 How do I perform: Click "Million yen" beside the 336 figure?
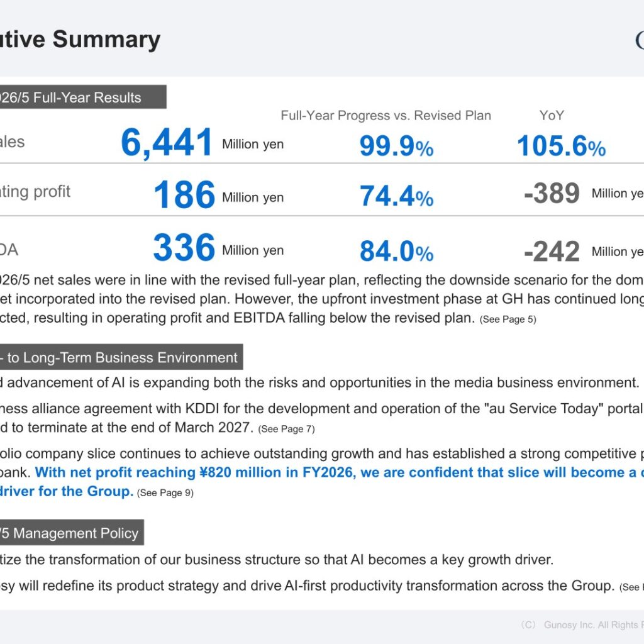click(x=253, y=250)
